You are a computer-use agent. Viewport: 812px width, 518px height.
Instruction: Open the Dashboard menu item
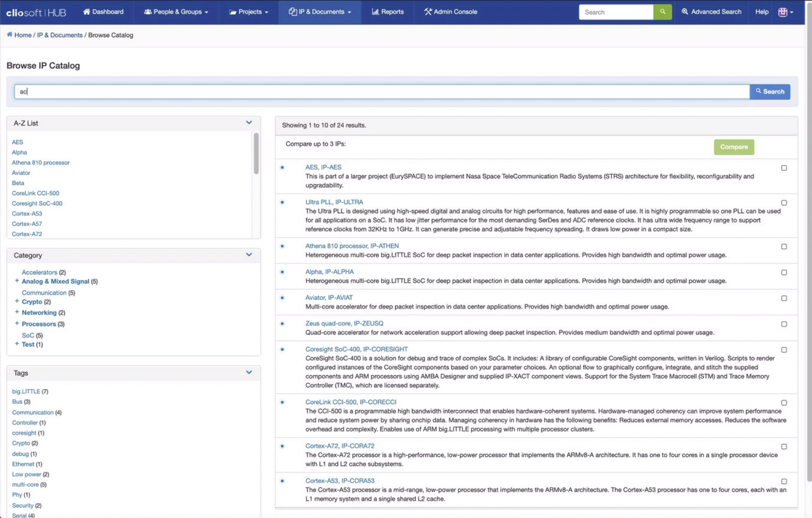[103, 12]
